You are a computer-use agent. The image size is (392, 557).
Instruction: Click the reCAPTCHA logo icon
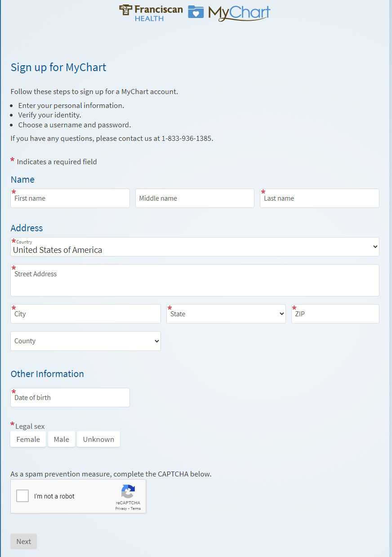click(x=128, y=492)
